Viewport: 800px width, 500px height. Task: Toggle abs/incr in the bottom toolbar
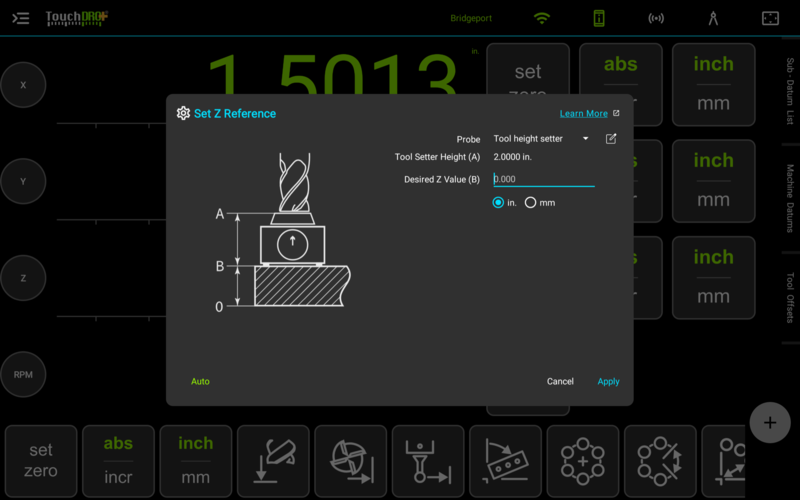118,461
